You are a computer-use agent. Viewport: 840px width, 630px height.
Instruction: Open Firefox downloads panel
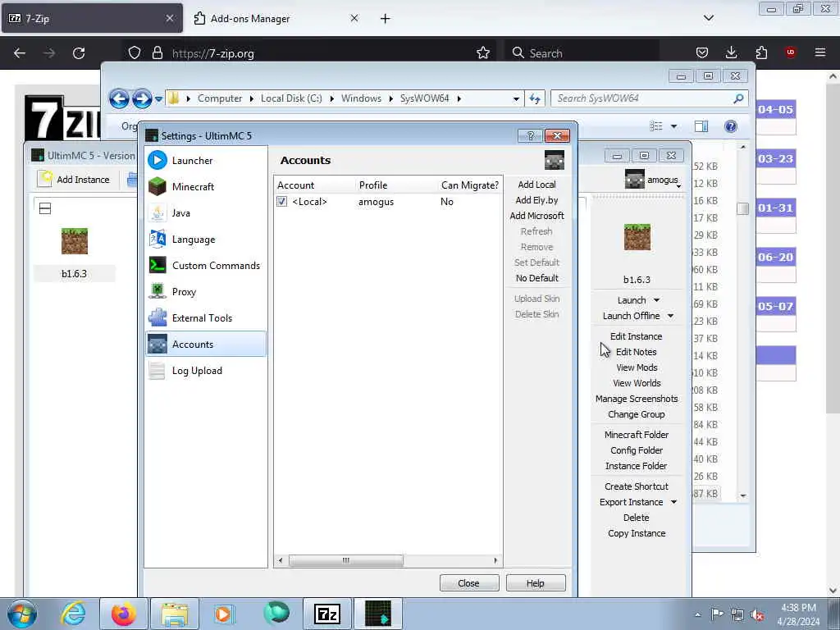click(x=731, y=52)
